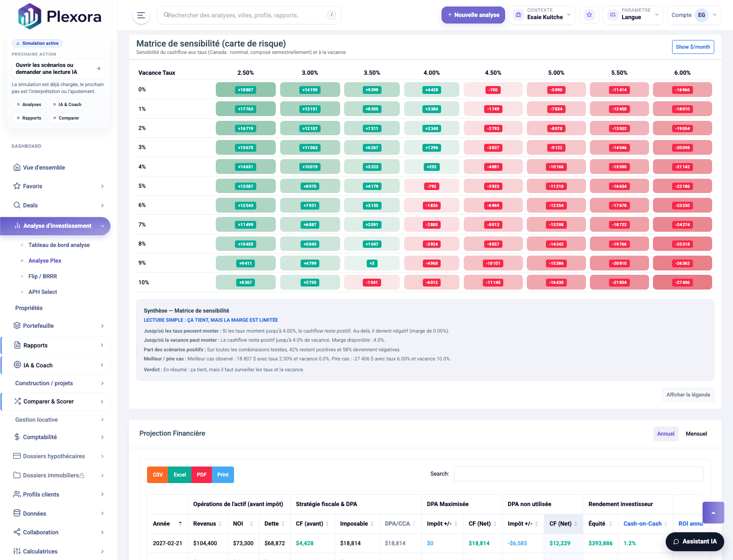Click the Nouvelle analyse button
The width and height of the screenshot is (733, 560).
473,15
